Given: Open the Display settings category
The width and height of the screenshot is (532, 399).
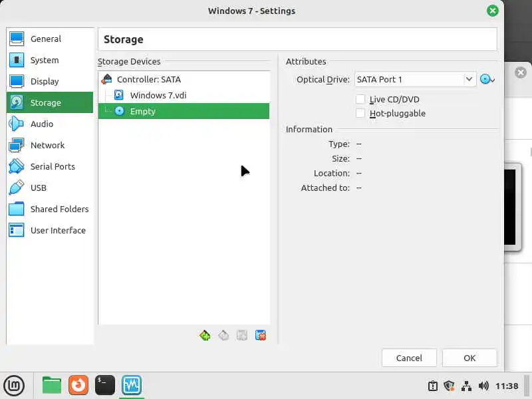Looking at the screenshot, I should click(x=49, y=81).
